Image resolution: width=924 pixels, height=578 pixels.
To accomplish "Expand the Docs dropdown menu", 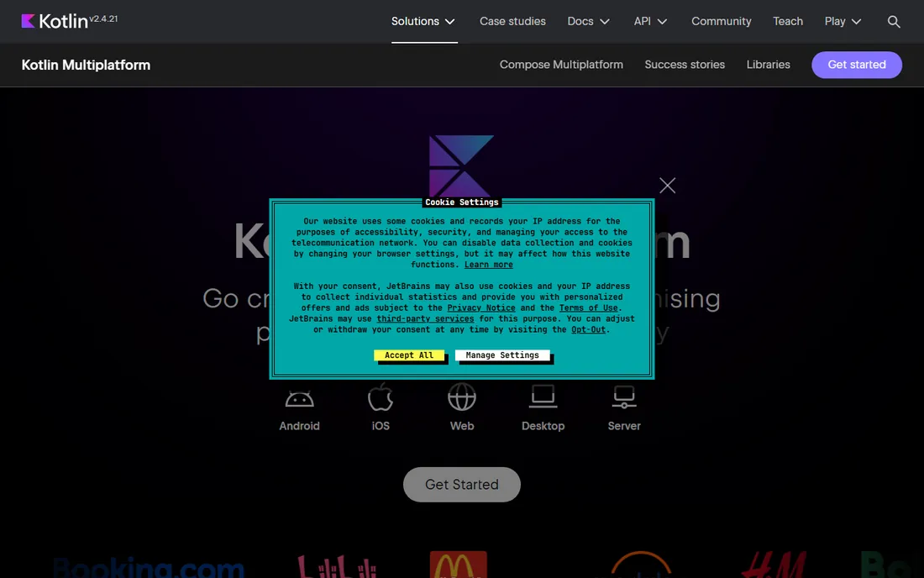I will pos(588,21).
